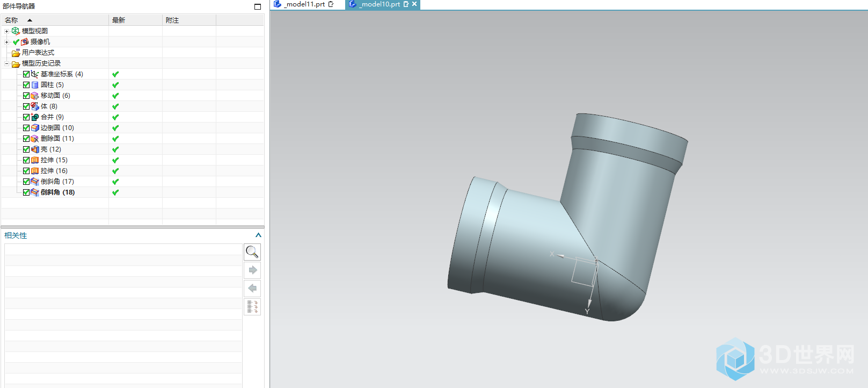Uncheck the 基准坐标系 (4) checkbox
The height and width of the screenshot is (388, 868).
click(x=26, y=74)
